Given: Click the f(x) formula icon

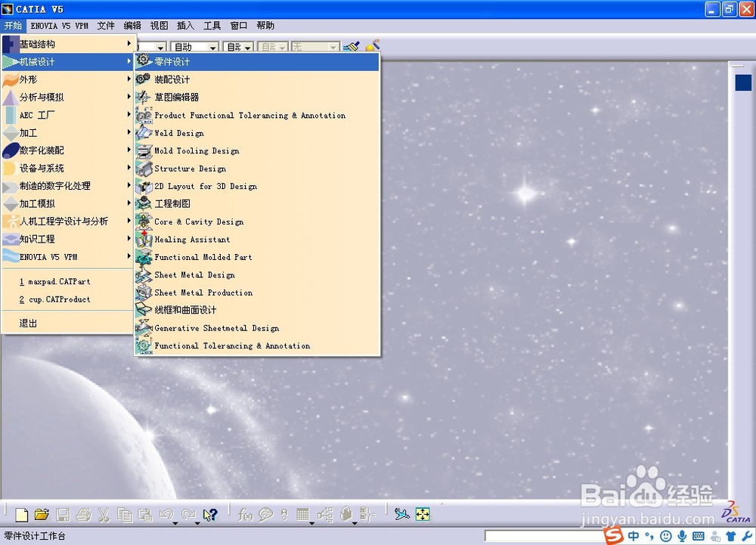Looking at the screenshot, I should 244,515.
